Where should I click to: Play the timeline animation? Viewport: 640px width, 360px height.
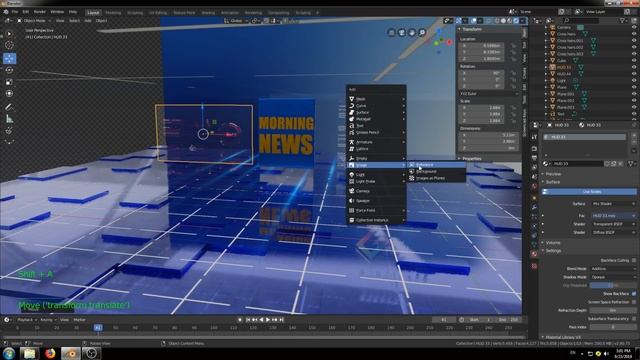(x=268, y=320)
